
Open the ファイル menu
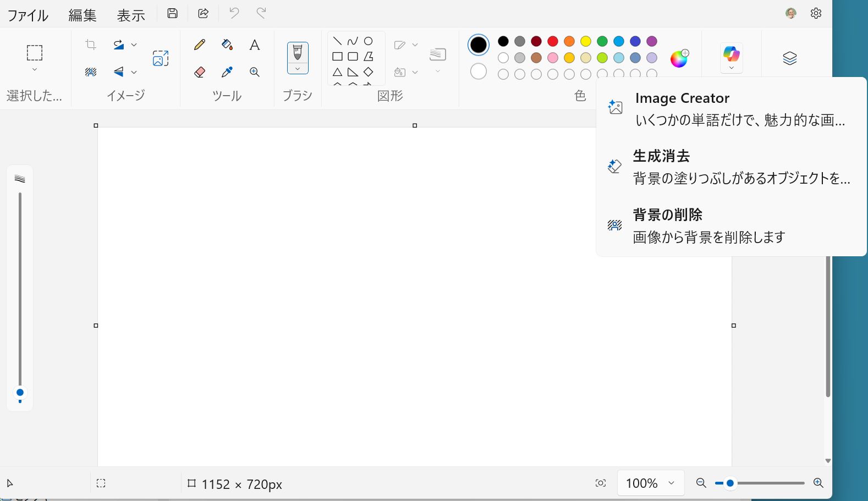click(28, 15)
